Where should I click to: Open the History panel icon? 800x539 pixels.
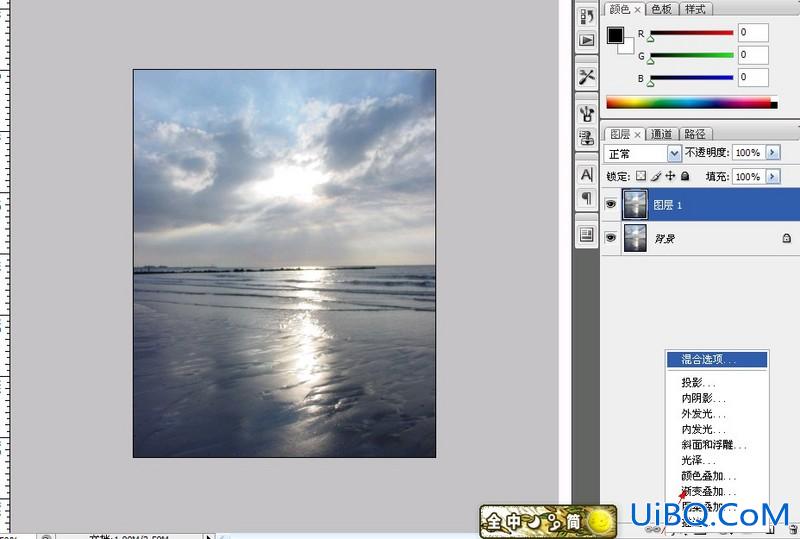(587, 16)
